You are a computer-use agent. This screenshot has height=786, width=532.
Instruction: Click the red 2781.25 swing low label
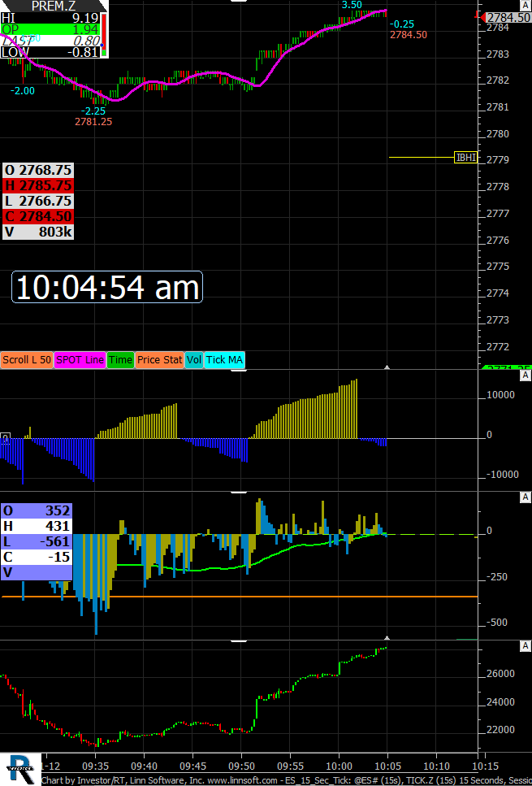pos(93,121)
